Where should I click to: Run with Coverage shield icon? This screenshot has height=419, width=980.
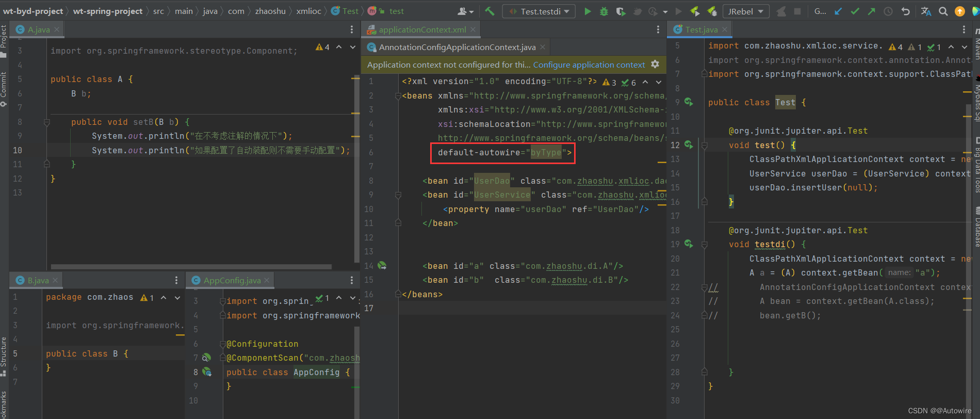tap(620, 11)
